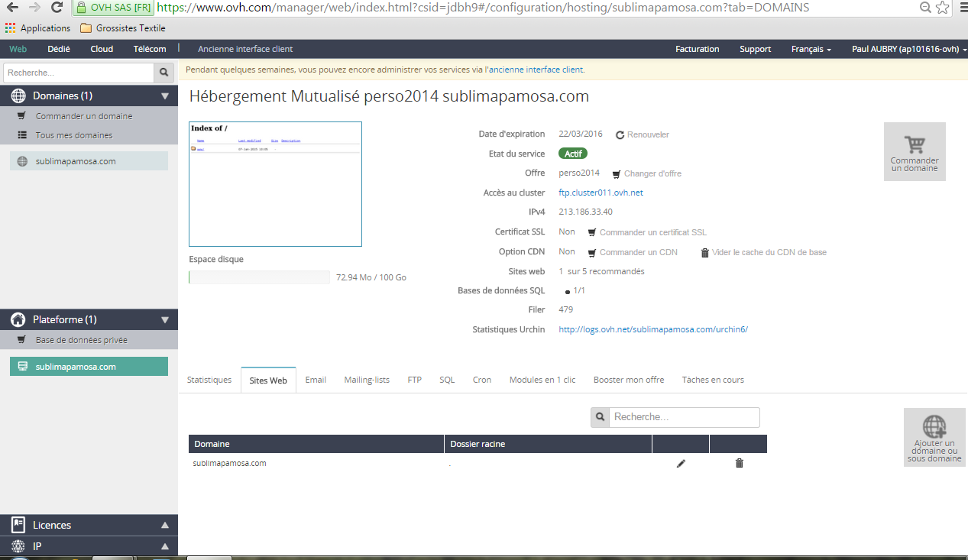Click the globe icon beside Domaines
The height and width of the screenshot is (560, 968).
tap(18, 96)
